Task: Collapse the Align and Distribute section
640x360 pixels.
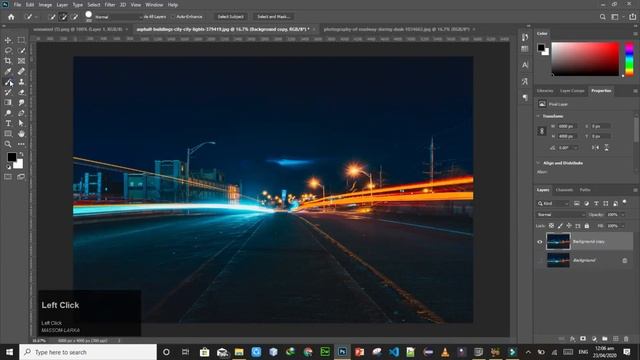Action: 538,163
